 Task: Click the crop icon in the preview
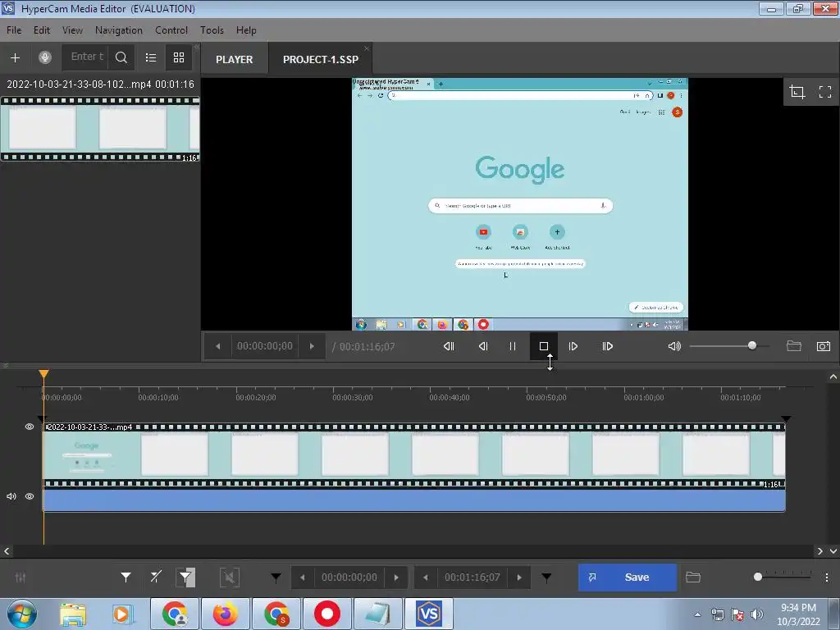797,92
